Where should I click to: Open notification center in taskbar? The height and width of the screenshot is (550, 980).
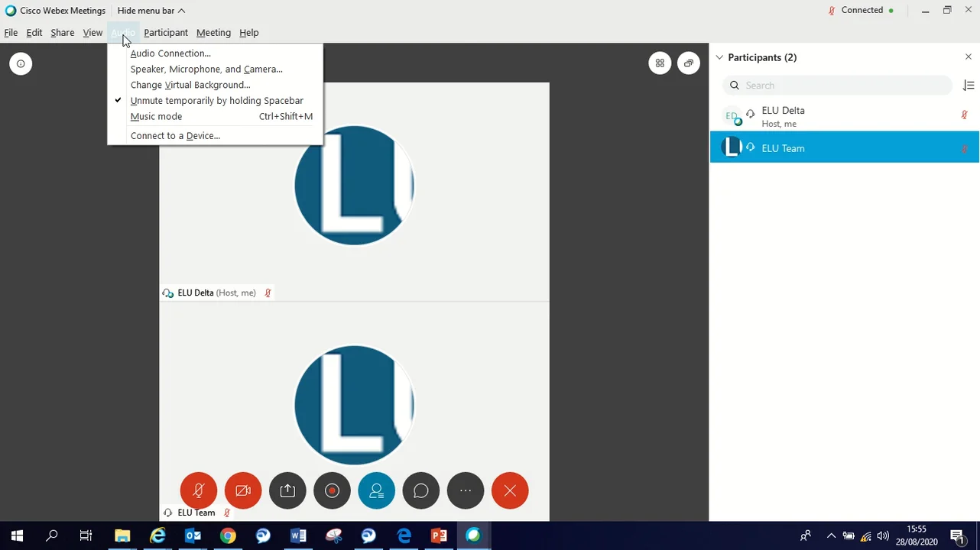tap(957, 536)
